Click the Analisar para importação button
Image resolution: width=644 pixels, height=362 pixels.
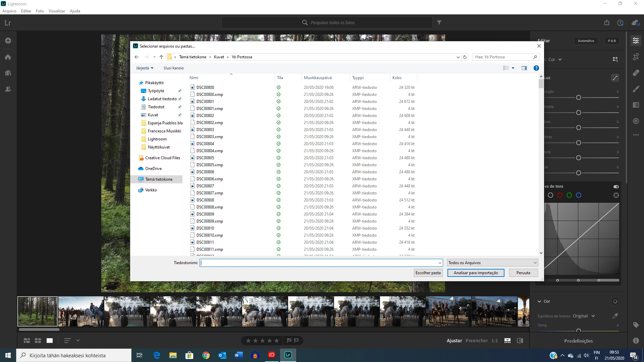click(x=476, y=273)
